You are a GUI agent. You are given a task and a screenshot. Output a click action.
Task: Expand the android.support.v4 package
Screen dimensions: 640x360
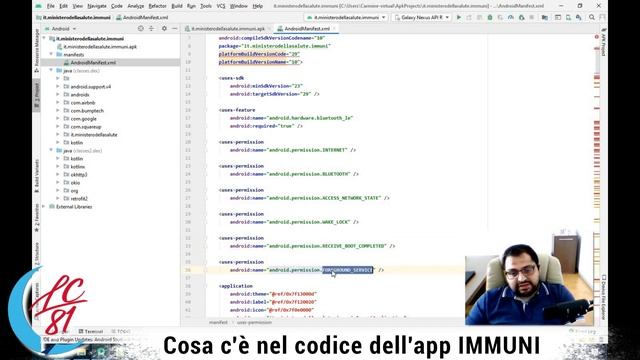(x=58, y=87)
